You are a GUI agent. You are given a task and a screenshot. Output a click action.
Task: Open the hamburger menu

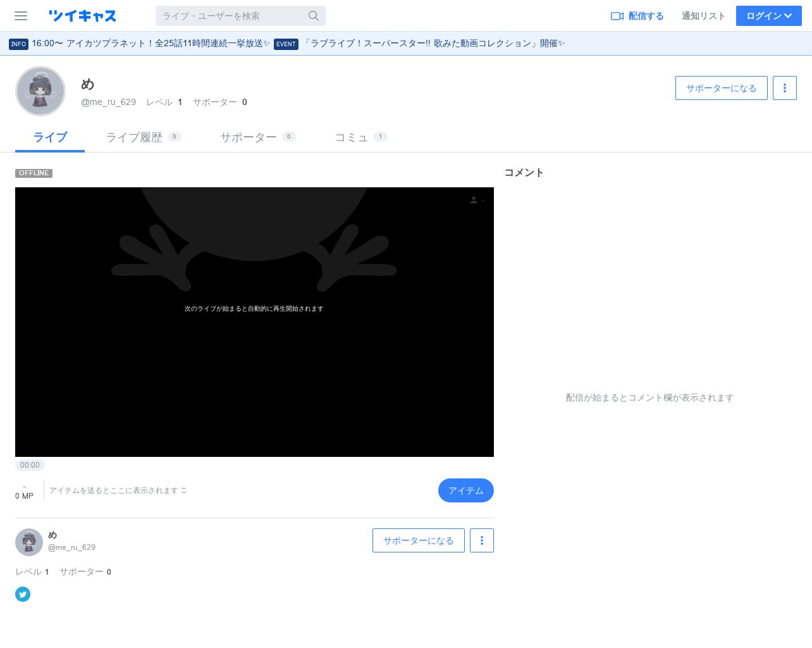pos(21,16)
